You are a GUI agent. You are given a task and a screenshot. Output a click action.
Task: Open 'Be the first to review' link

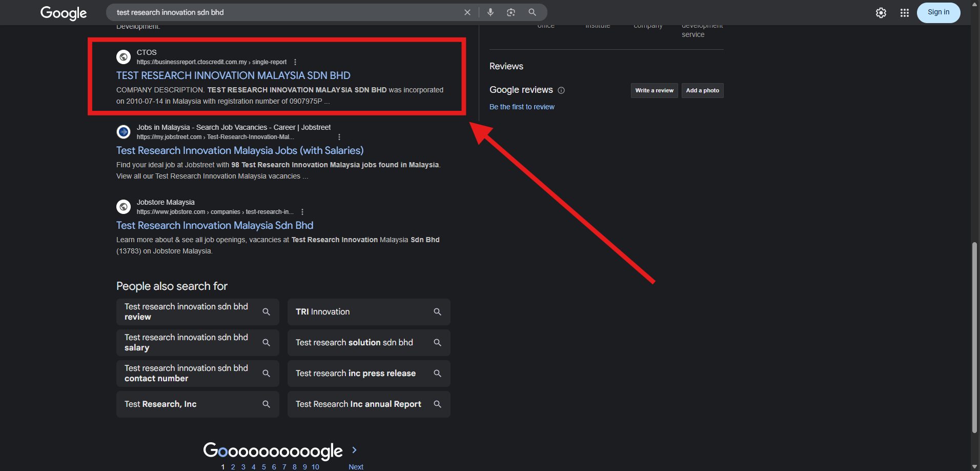[522, 107]
